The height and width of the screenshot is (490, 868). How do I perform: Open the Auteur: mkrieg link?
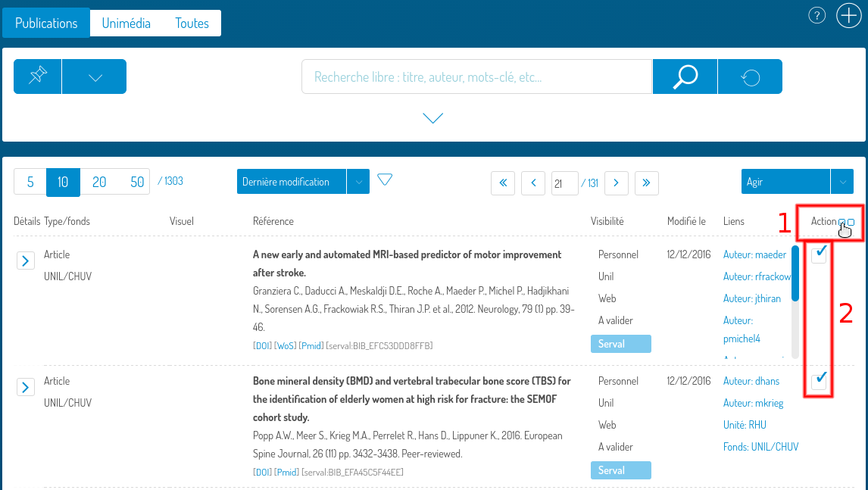coord(754,403)
